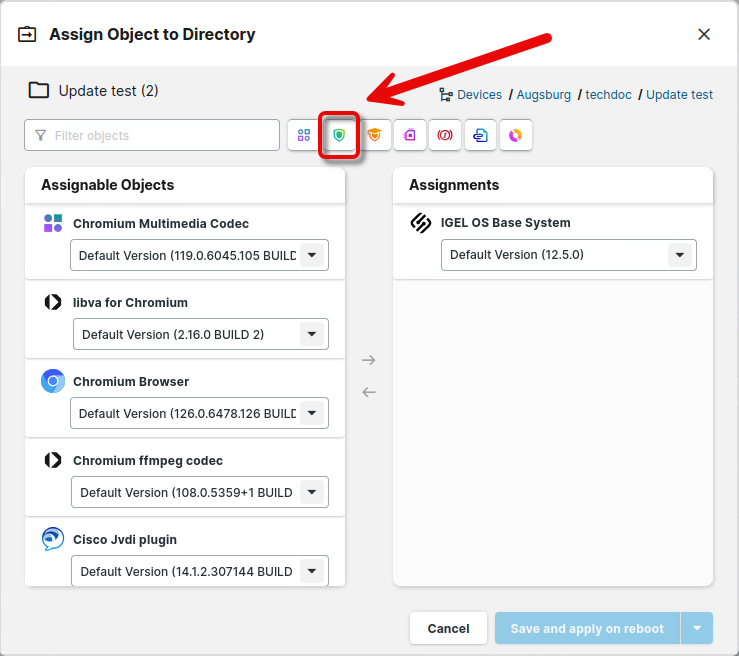Open libva for Chromium version dropdown

click(312, 334)
